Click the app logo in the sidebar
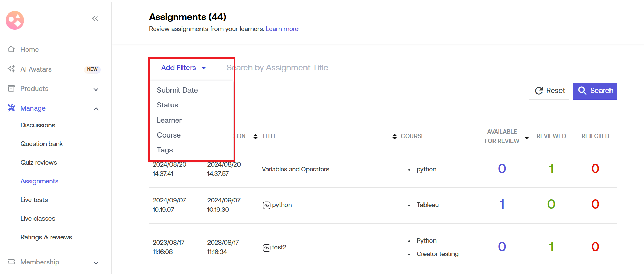Screen dimensions: 644x274 [x=15, y=20]
